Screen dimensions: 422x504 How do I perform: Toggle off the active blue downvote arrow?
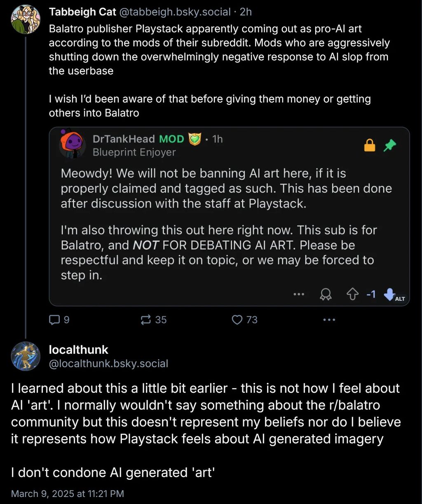(389, 294)
